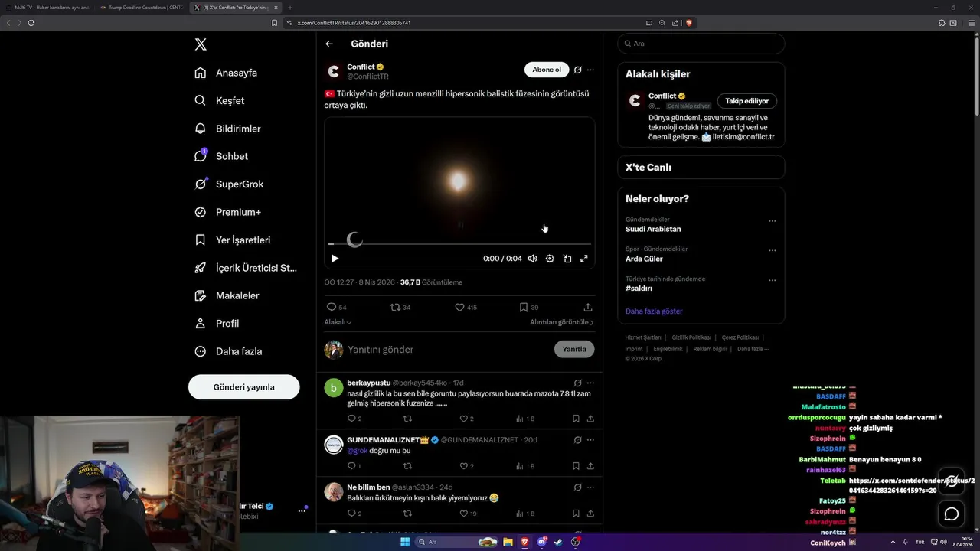980x551 pixels.
Task: Open more options for #saldırı trend
Action: [x=772, y=280]
